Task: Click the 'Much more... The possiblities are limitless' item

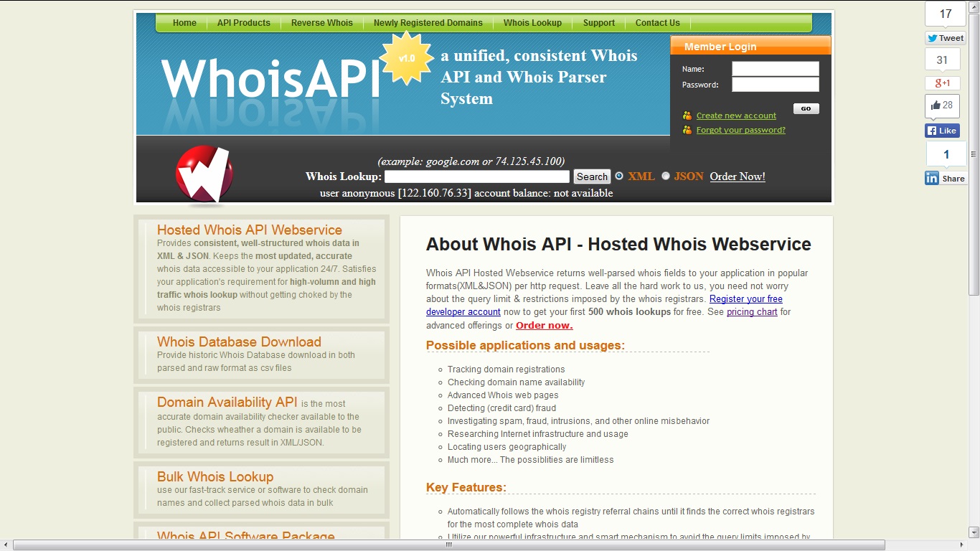Action: pos(531,460)
